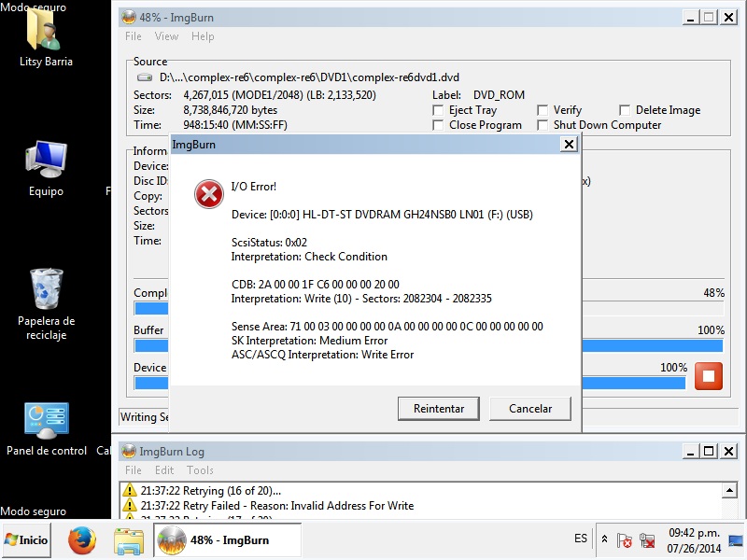Minimize the main ImgBurn window
This screenshot has width=747, height=560.
point(690,18)
